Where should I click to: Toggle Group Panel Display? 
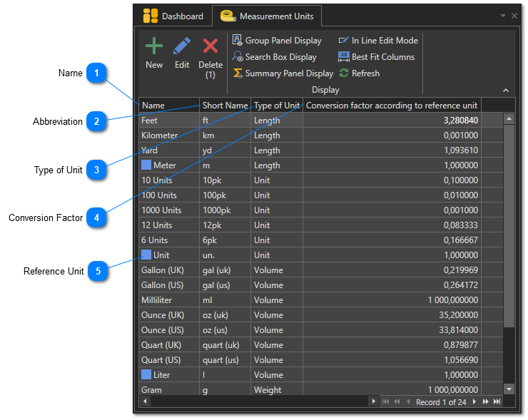[277, 41]
